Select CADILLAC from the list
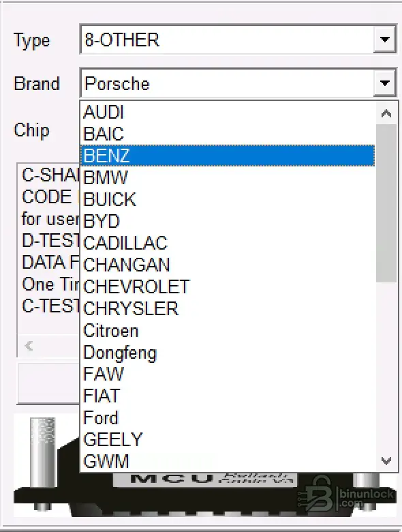Image resolution: width=402 pixels, height=532 pixels. coord(228,243)
